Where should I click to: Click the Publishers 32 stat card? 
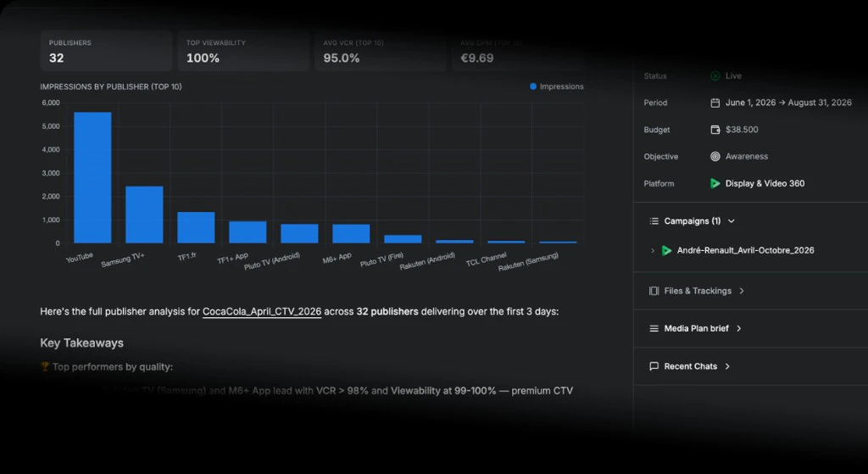106,51
